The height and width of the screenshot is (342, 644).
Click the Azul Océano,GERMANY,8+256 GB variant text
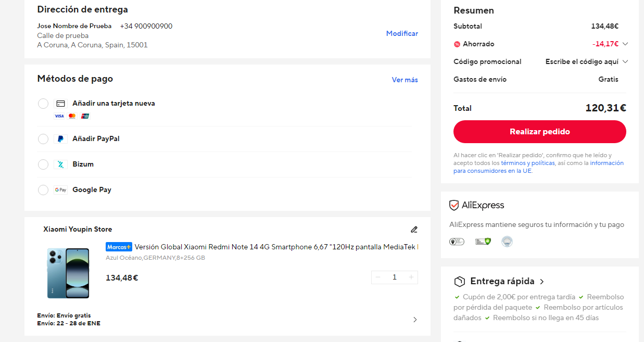click(x=155, y=258)
